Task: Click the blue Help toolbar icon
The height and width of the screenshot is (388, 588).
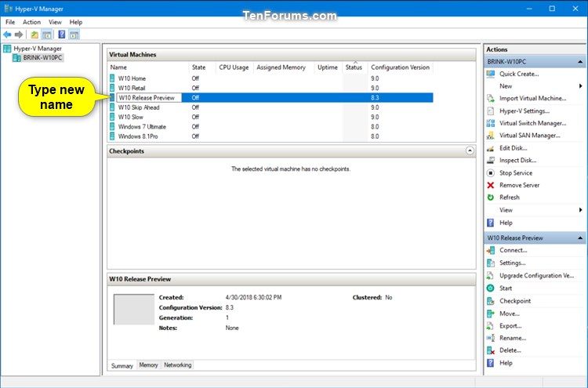Action: coord(62,34)
